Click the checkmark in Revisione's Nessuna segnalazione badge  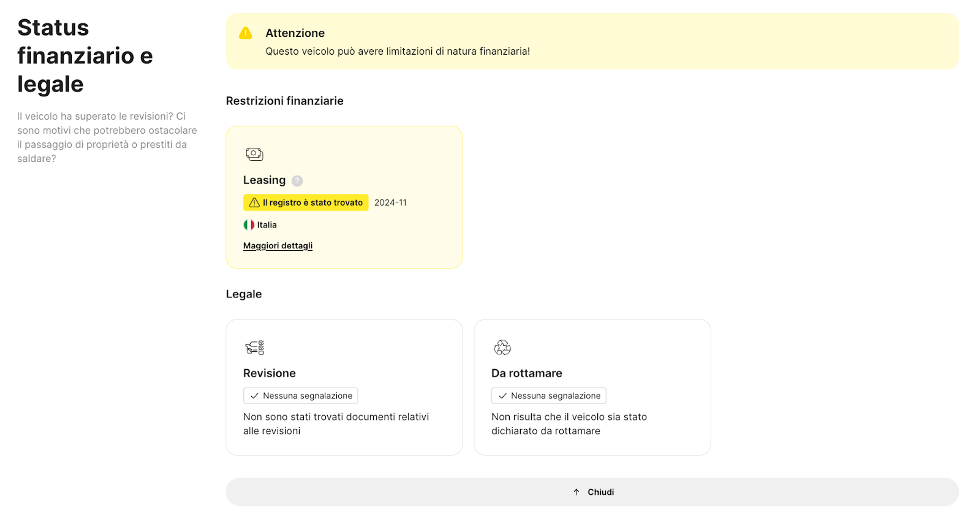pyautogui.click(x=254, y=396)
